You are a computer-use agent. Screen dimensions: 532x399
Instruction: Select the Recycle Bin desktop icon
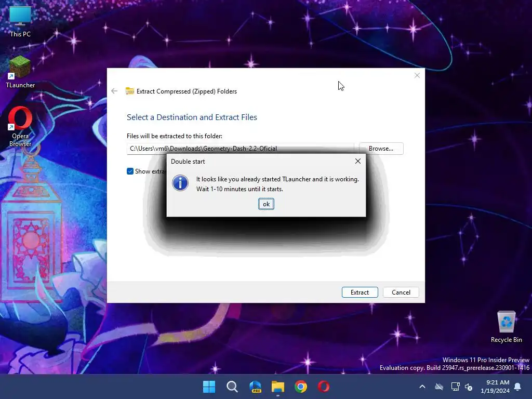tap(506, 327)
